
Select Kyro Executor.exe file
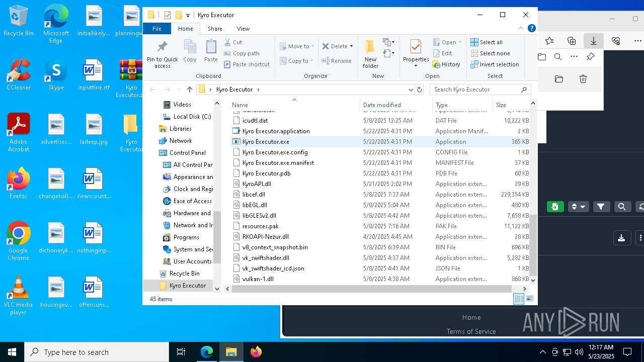point(380,142)
